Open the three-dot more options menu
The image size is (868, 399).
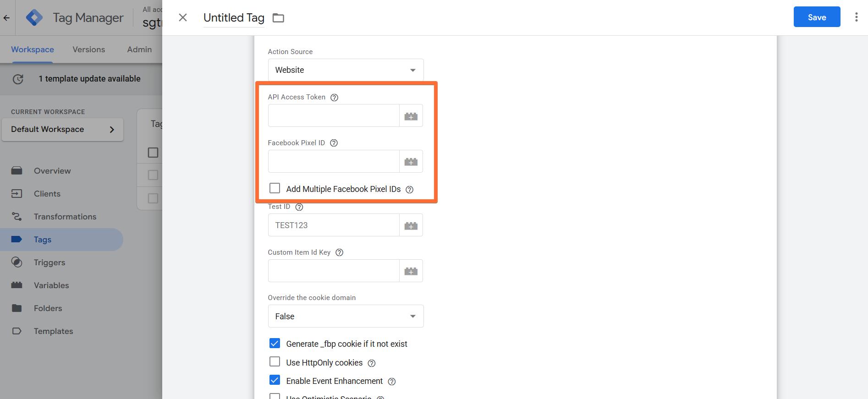[856, 17]
